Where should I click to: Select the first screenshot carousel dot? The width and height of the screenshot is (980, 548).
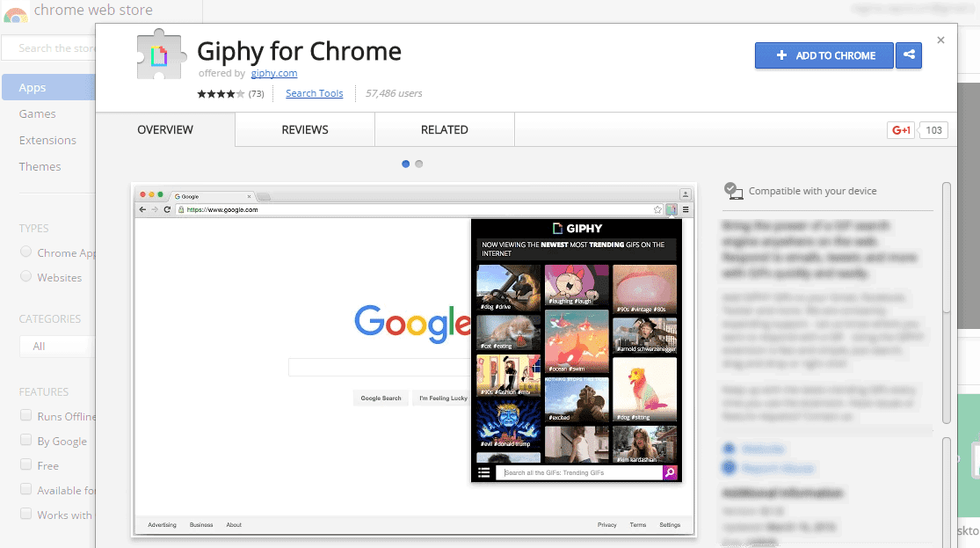pos(406,164)
